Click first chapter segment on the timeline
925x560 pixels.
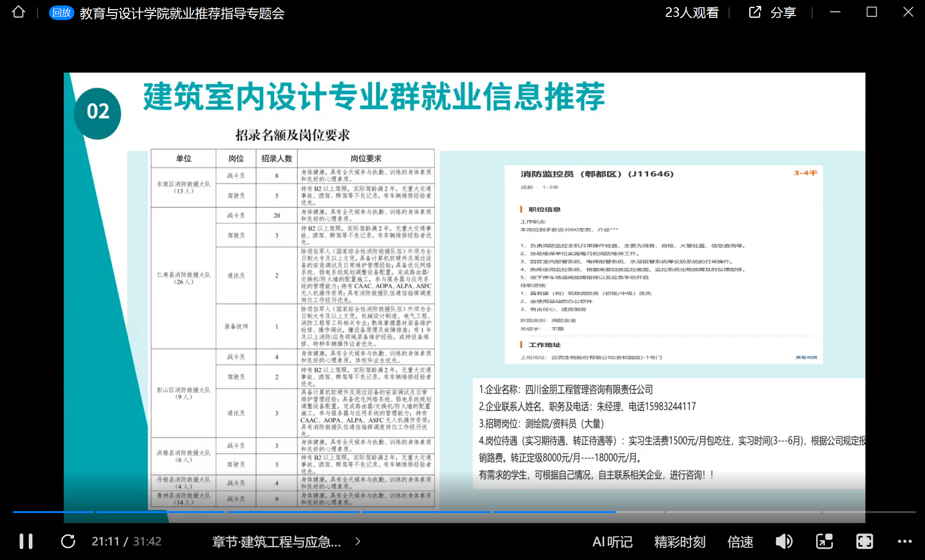click(x=53, y=512)
